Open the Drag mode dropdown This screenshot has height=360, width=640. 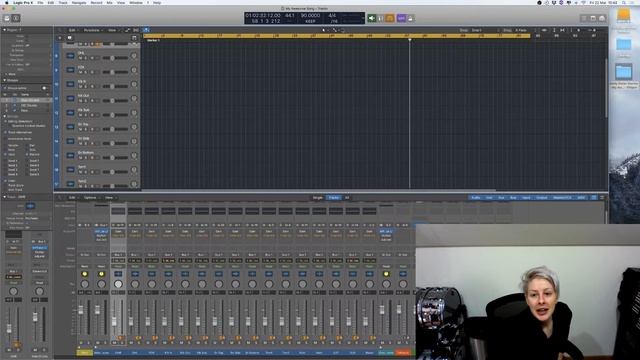[524, 30]
